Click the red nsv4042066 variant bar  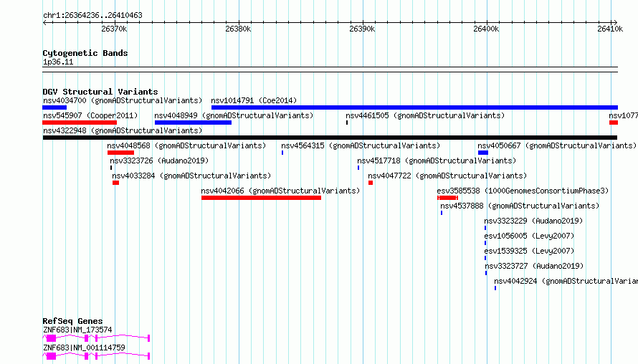tap(261, 198)
